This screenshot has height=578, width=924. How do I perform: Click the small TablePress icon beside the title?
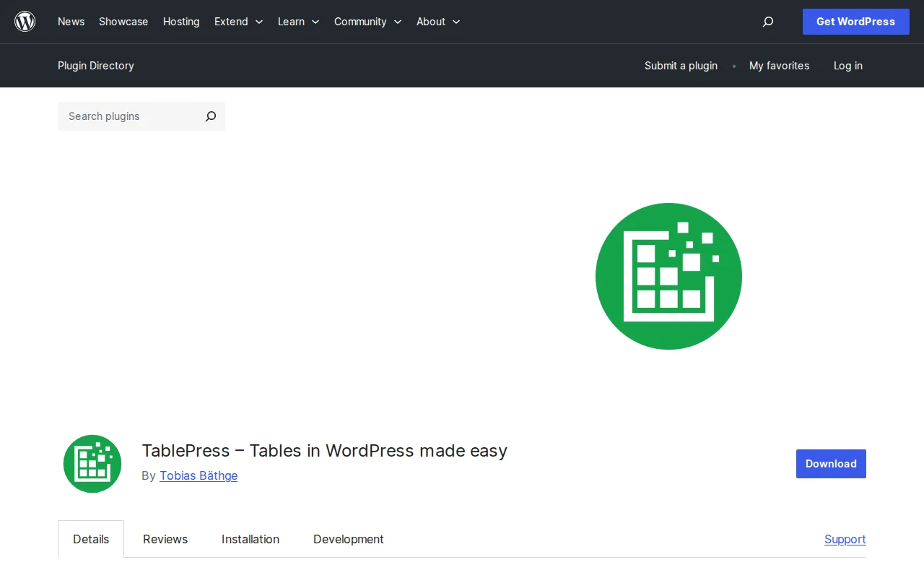[x=92, y=463]
